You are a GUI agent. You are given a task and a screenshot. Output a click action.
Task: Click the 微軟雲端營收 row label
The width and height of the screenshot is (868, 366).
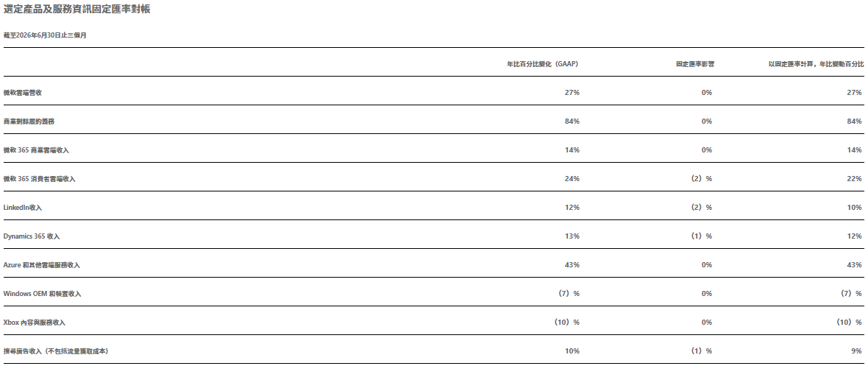click(x=23, y=93)
